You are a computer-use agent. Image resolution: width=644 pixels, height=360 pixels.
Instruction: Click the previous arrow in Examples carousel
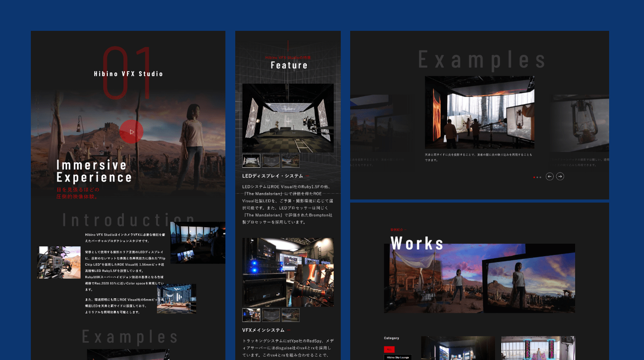coord(550,177)
